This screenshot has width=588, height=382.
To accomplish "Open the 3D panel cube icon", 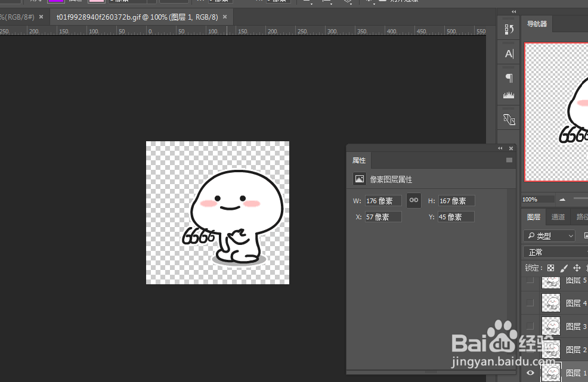I will coord(509,119).
